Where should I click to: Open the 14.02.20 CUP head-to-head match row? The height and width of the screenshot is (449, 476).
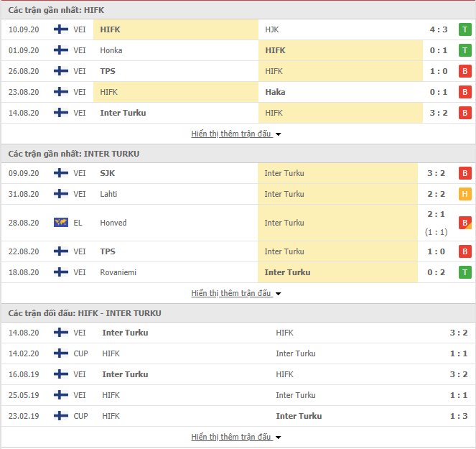point(238,353)
